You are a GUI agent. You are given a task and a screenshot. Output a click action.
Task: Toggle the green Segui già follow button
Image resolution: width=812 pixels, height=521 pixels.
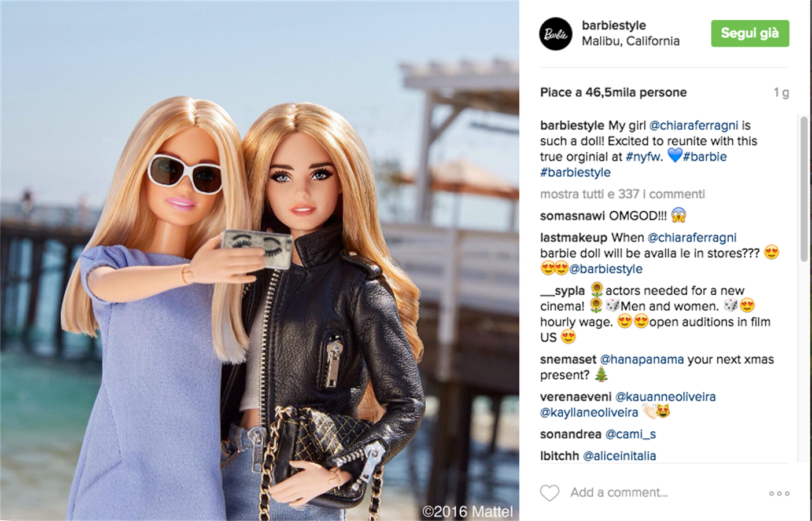pos(750,34)
